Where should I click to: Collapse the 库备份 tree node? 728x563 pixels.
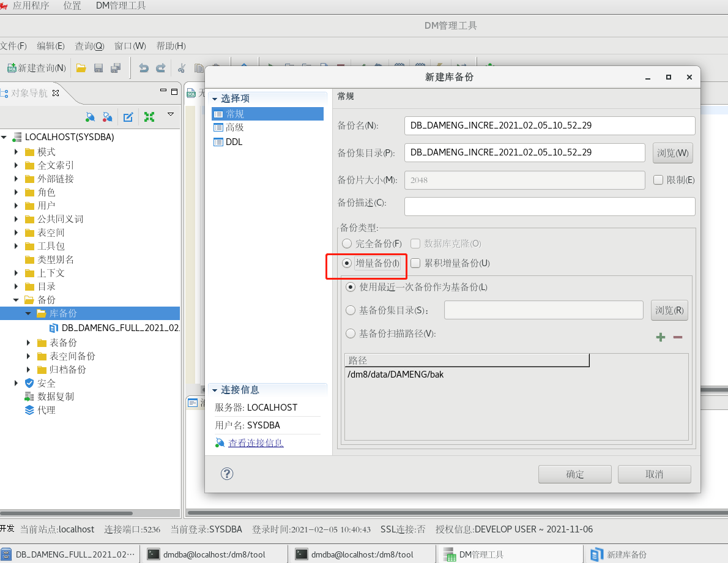point(28,313)
